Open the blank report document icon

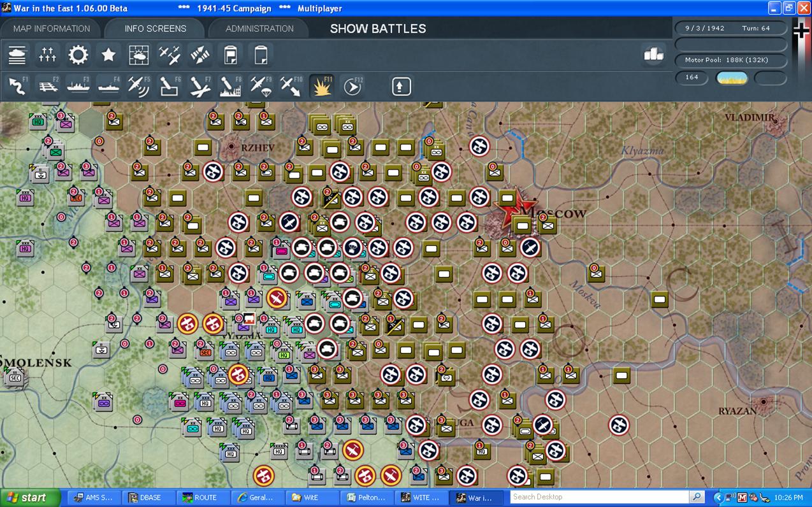coord(261,55)
